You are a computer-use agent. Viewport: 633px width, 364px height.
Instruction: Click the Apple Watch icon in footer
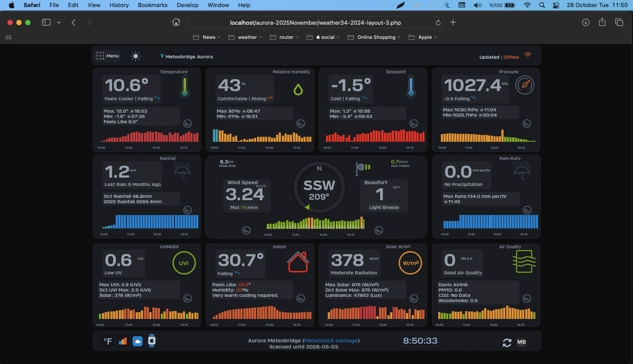point(152,341)
